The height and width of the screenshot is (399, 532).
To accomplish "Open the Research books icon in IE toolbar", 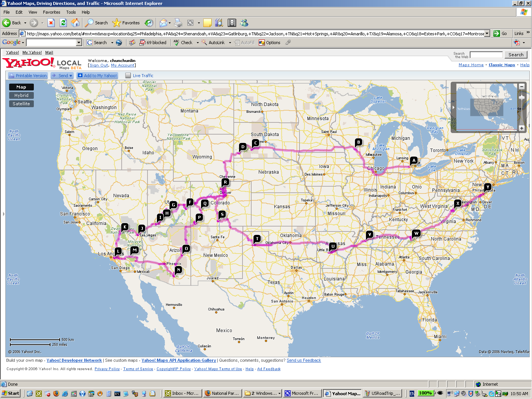I will click(x=218, y=23).
